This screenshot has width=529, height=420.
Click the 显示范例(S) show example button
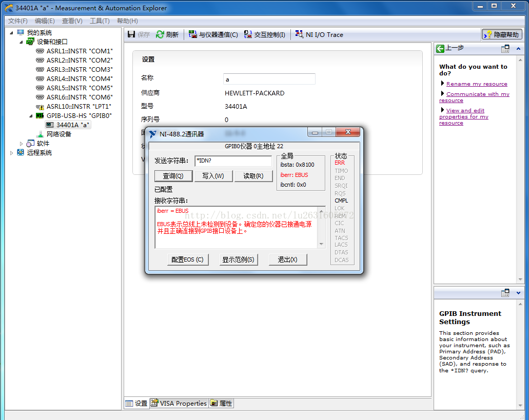click(x=238, y=259)
